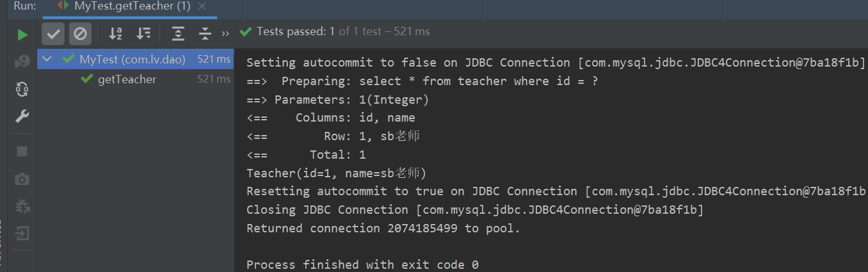This screenshot has height=272, width=868.
Task: Click the exit/import arrow icon in sidebar
Action: point(22,233)
